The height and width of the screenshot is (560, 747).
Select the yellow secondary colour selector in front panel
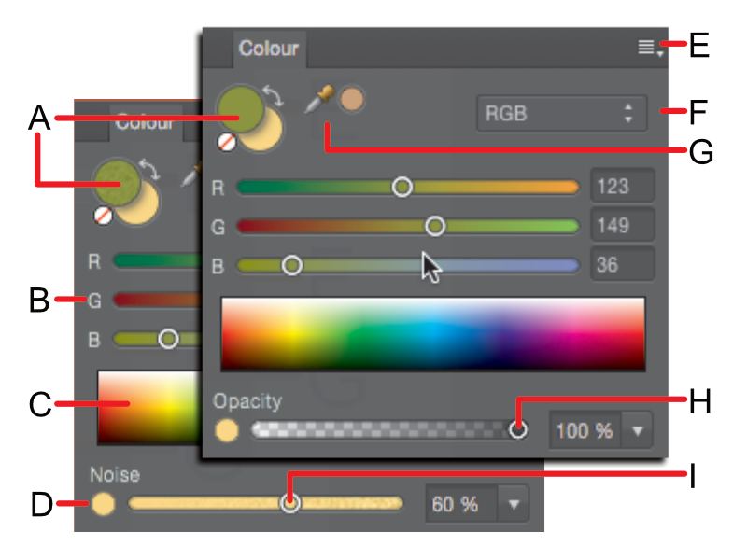tap(265, 133)
